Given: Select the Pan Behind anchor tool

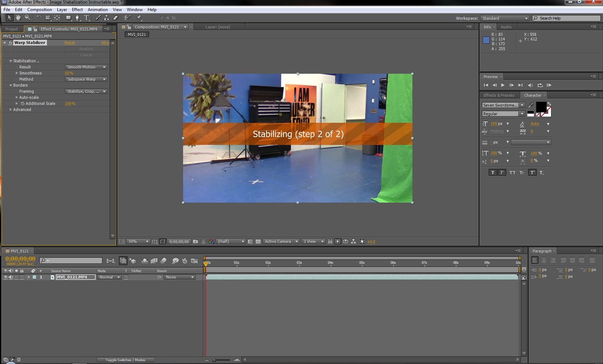Looking at the screenshot, I should 57,18.
